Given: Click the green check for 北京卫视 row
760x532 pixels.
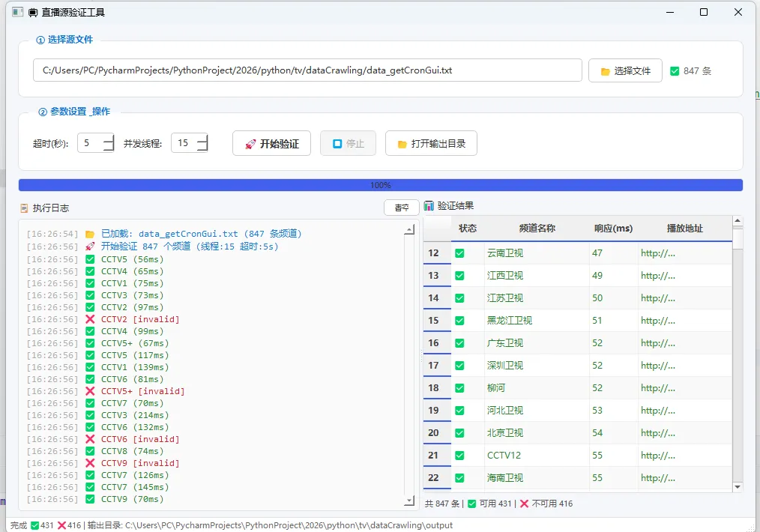Looking at the screenshot, I should pyautogui.click(x=459, y=432).
